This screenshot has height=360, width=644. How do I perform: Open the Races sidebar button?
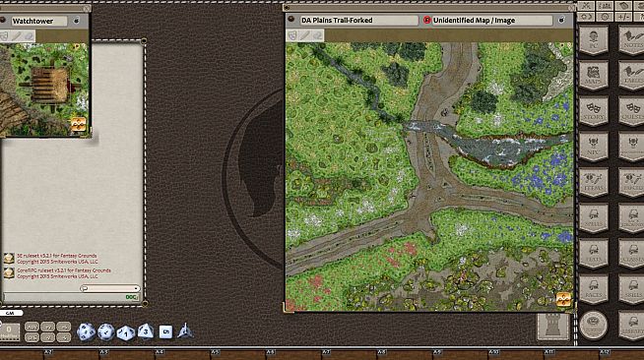(594, 289)
